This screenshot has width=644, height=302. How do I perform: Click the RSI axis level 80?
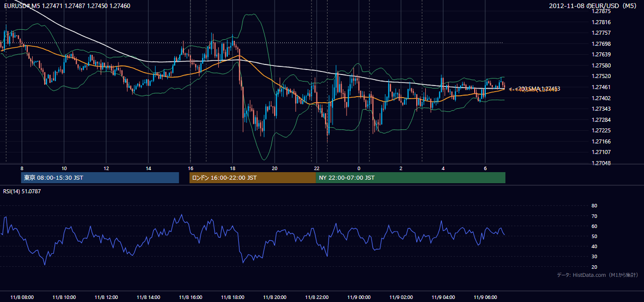594,206
